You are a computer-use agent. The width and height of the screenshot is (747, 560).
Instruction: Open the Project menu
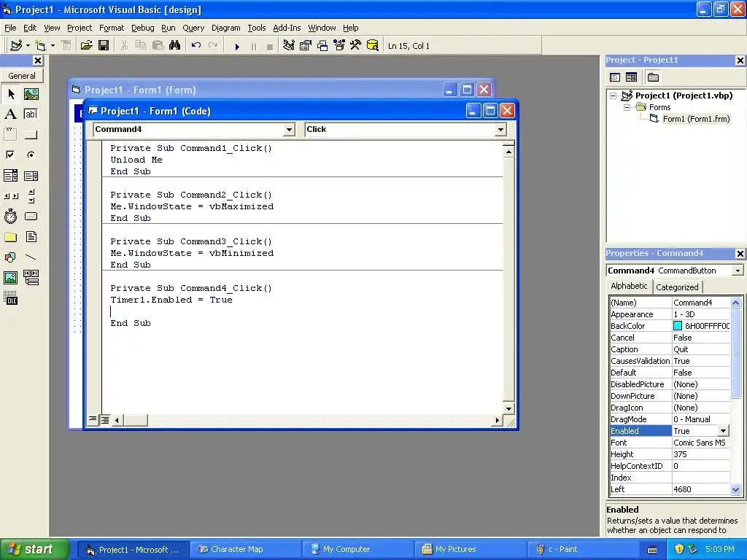80,28
